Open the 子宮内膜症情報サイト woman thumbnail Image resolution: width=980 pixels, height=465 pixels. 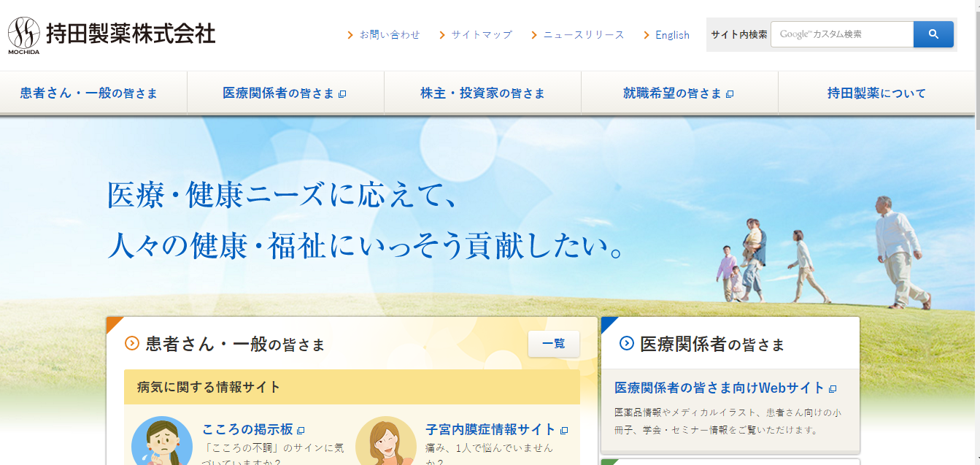tap(386, 441)
